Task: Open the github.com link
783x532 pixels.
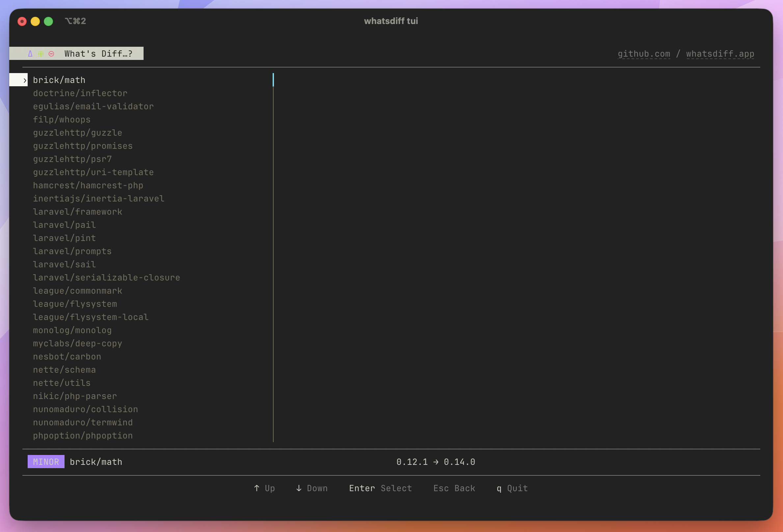Action: 643,54
